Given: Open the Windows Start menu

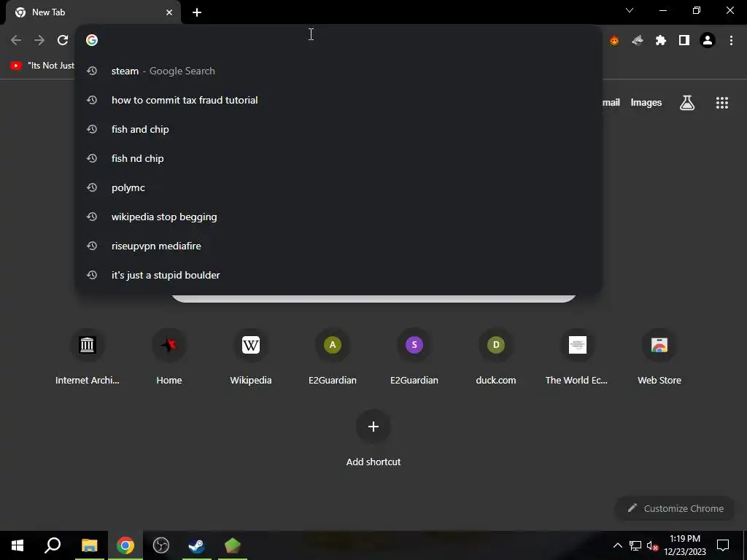Looking at the screenshot, I should click(x=18, y=545).
